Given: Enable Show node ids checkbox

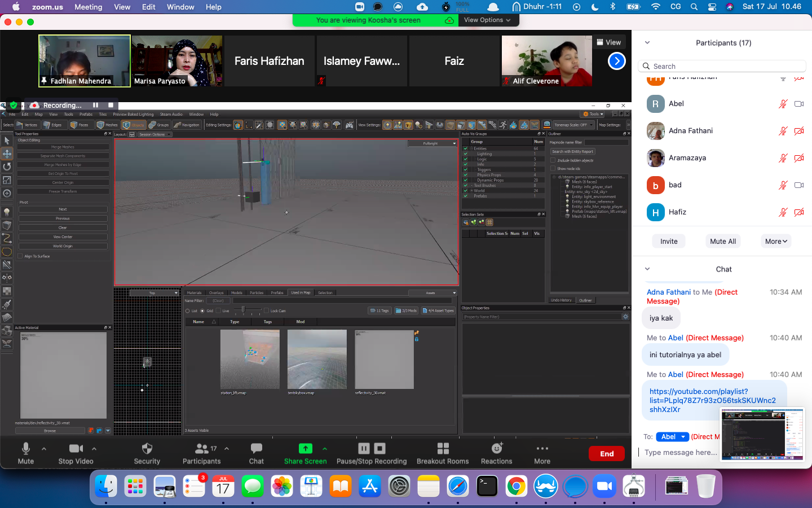Looking at the screenshot, I should point(553,168).
